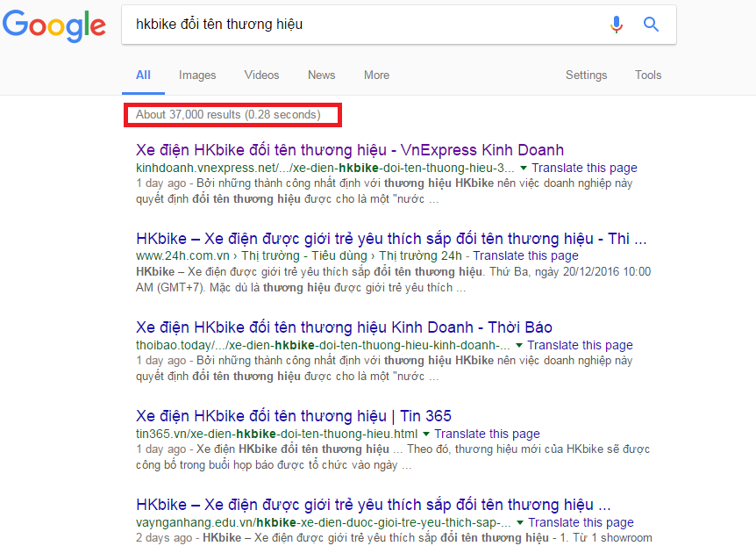The height and width of the screenshot is (546, 756).
Task: Click the Google logo
Action: pos(53,25)
